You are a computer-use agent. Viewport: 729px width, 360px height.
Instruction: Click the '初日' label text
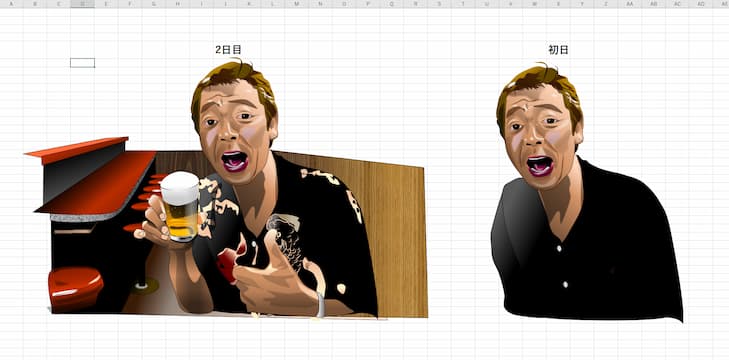click(558, 50)
